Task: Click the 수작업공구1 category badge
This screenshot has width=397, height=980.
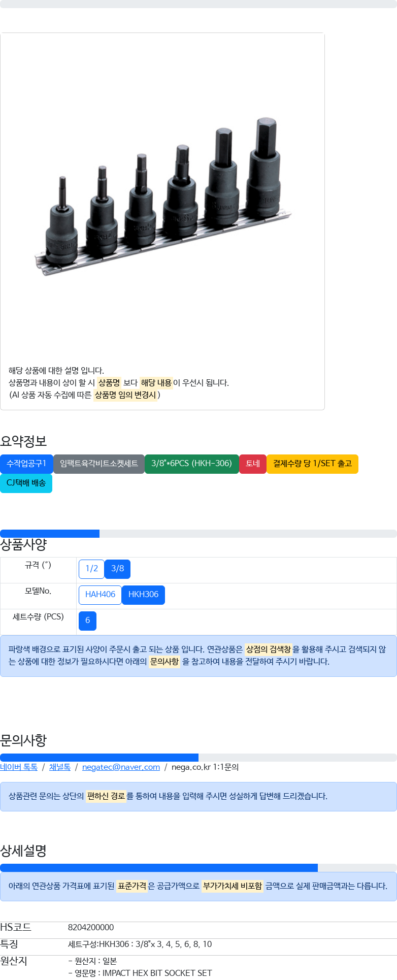Action: click(x=26, y=464)
